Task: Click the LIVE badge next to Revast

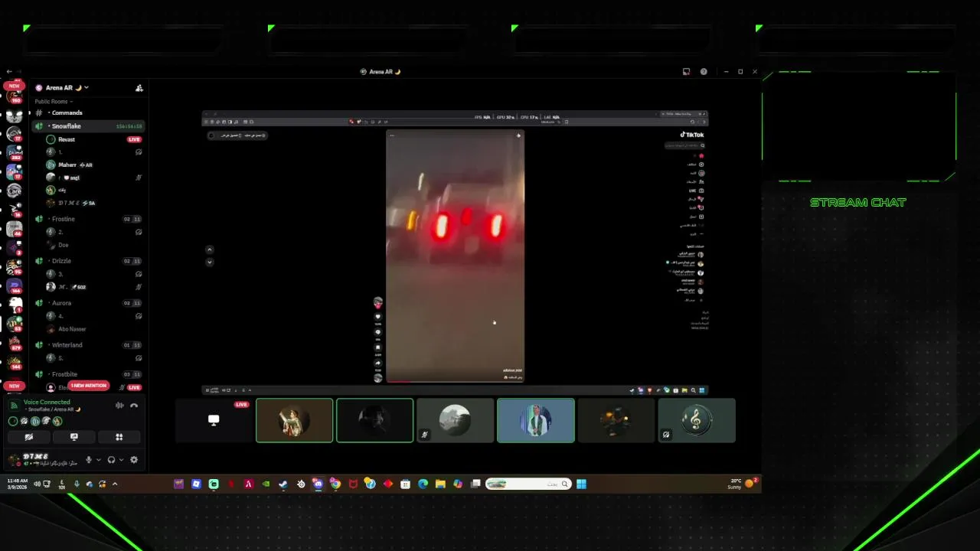Action: pyautogui.click(x=134, y=139)
